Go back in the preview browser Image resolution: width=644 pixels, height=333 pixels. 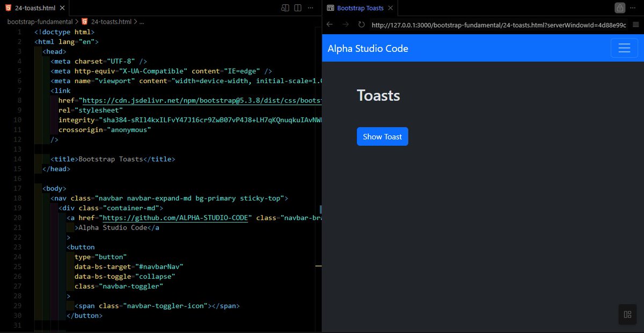click(x=330, y=25)
